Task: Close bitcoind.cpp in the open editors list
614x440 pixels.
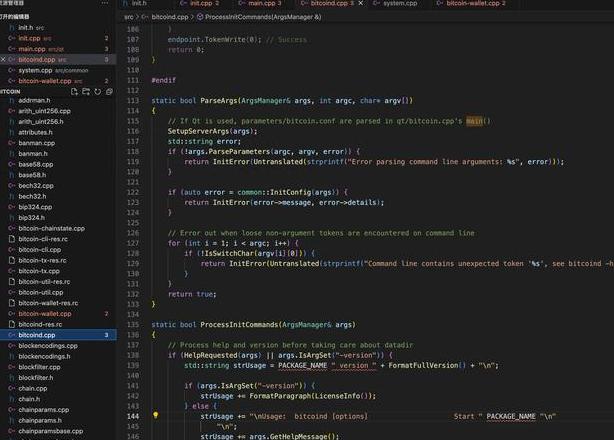Action: click(3, 60)
